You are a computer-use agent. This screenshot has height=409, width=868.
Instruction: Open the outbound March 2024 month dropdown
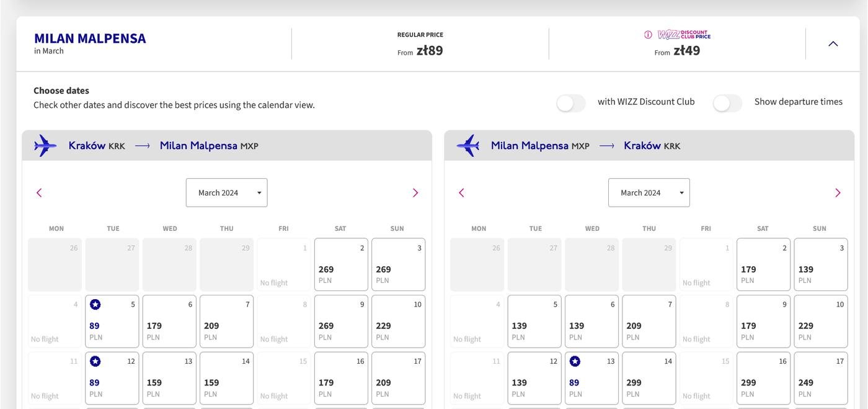click(x=226, y=193)
